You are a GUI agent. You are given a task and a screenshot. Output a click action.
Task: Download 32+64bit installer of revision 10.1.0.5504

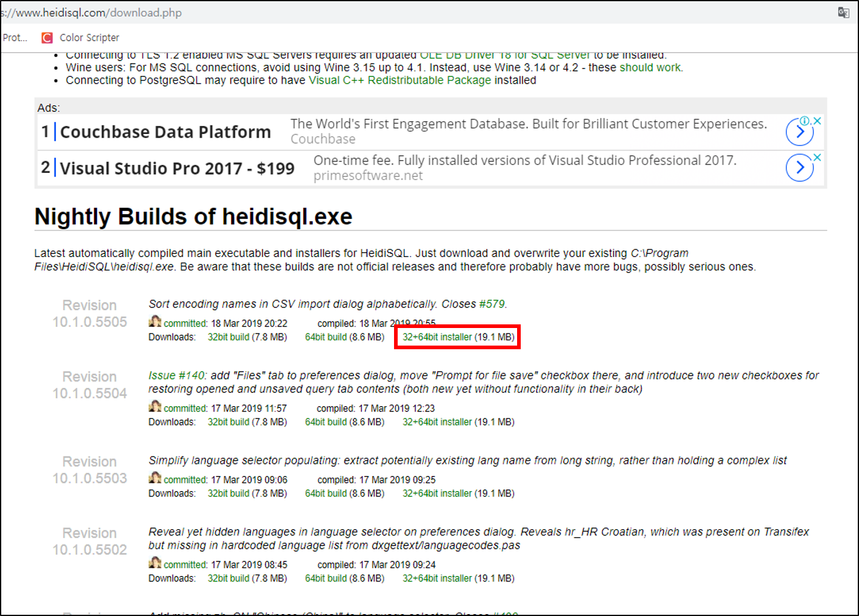tap(437, 422)
